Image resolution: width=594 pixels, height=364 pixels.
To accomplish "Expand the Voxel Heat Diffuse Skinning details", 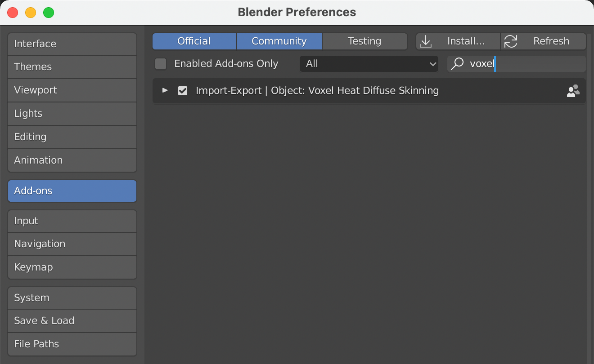I will click(x=165, y=90).
